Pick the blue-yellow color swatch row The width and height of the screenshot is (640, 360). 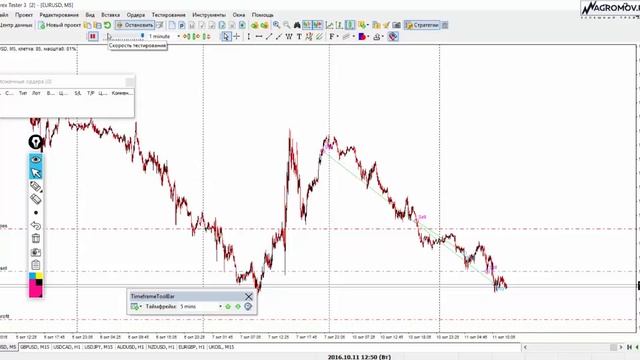pyautogui.click(x=36, y=276)
